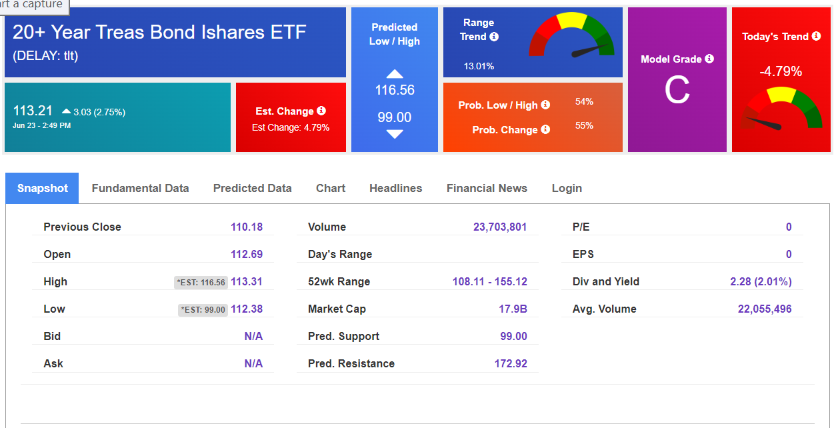Click the Today's Trend info icon
The image size is (834, 428).
[x=815, y=37]
